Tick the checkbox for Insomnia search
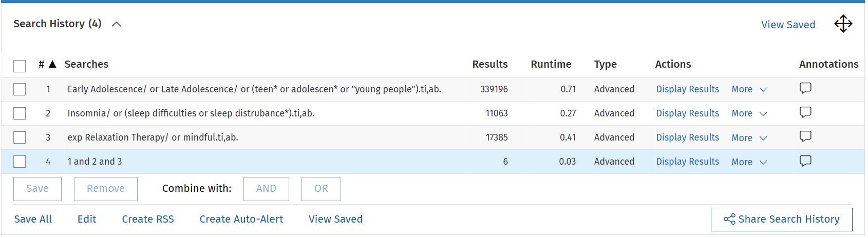Image resolution: width=868 pixels, height=238 pixels. point(20,113)
